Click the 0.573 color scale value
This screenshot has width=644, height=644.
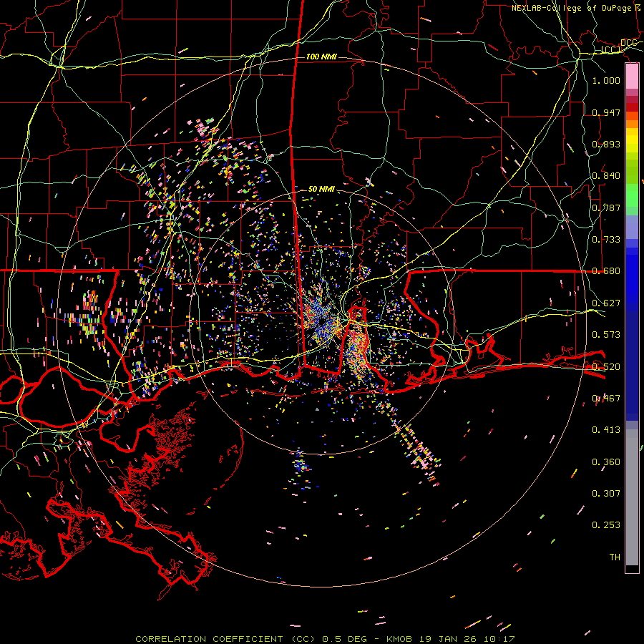coord(606,335)
